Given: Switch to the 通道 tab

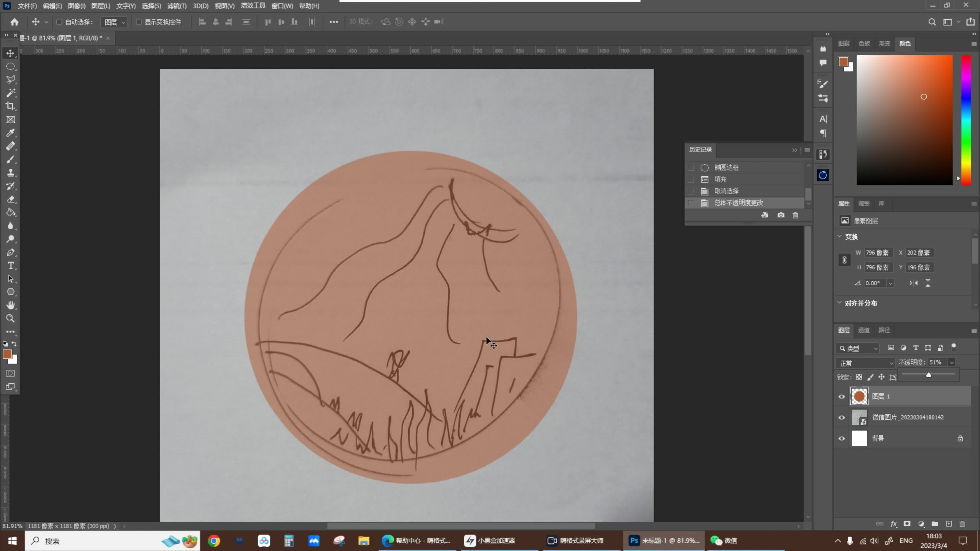Looking at the screenshot, I should point(864,330).
